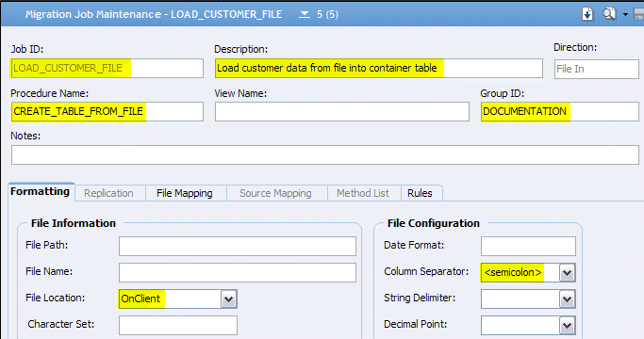The width and height of the screenshot is (644, 339).
Task: Click the View Name input field
Action: [x=341, y=112]
